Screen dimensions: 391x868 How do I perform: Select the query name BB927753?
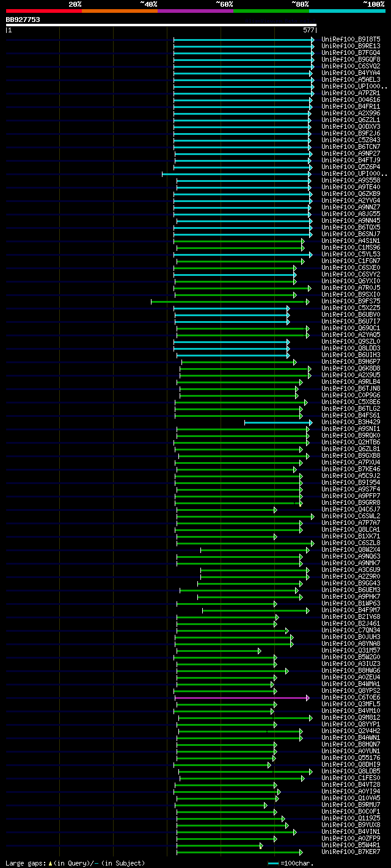(23, 20)
